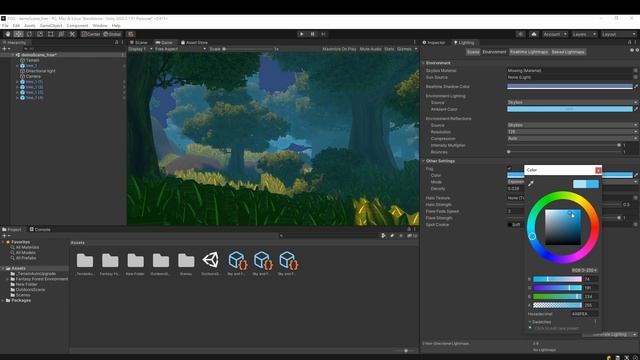Pick color with eyedropper in Color window
Viewport: 640px width, 360px height.
531,184
